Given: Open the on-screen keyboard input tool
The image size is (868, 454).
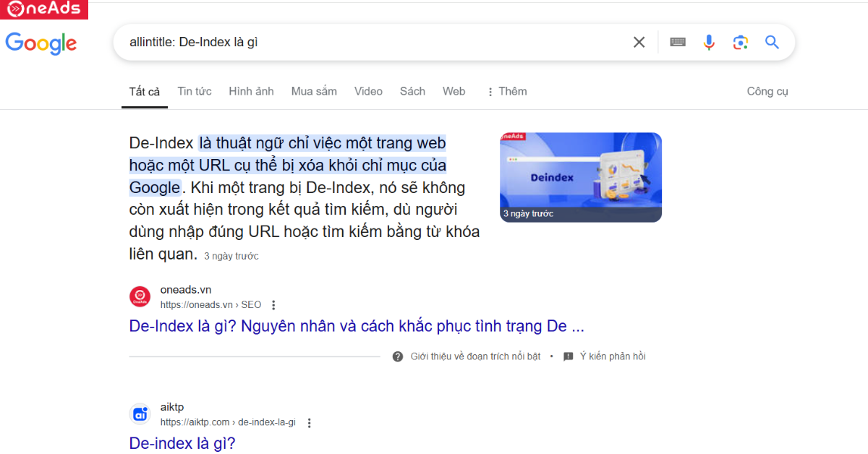Looking at the screenshot, I should pos(677,43).
